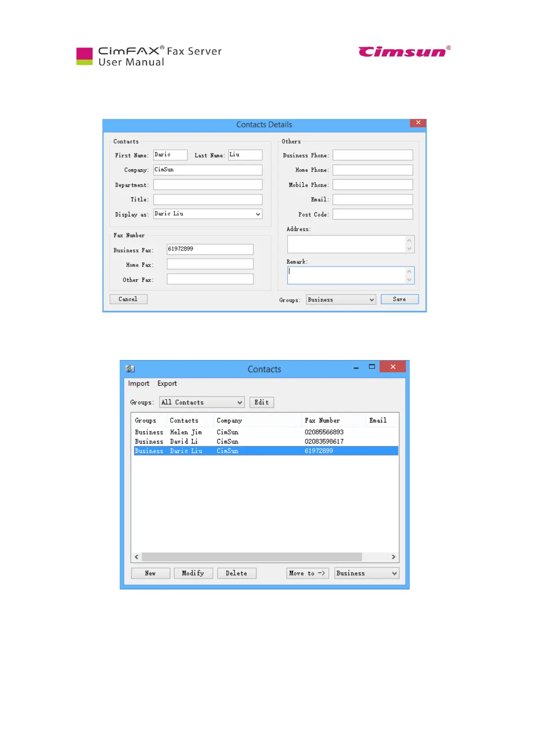The width and height of the screenshot is (535, 756).
Task: Open the Groups Business dropdown in Contacts Details
Action: (341, 299)
